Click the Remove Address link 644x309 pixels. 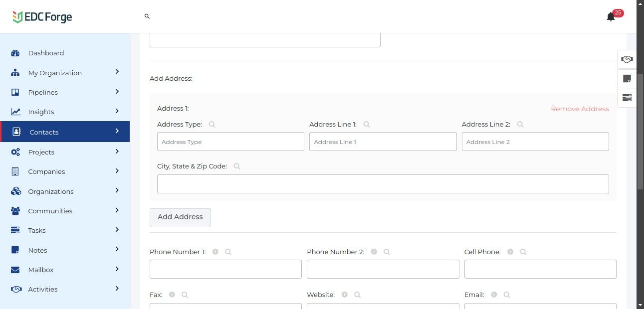coord(580,109)
